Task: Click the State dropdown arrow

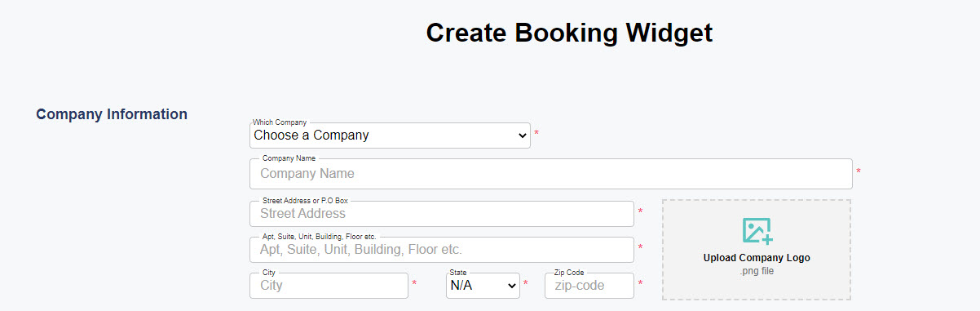Action: point(512,287)
